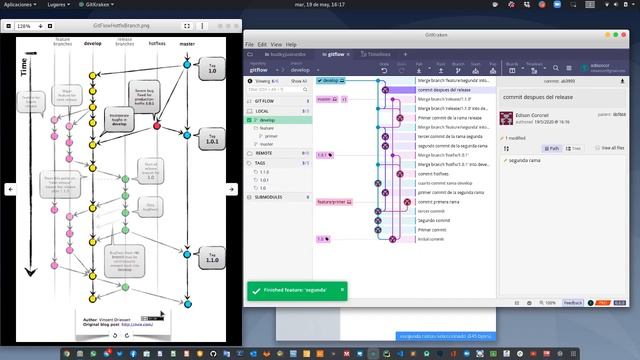Select the master branch in sidebar

click(266, 144)
